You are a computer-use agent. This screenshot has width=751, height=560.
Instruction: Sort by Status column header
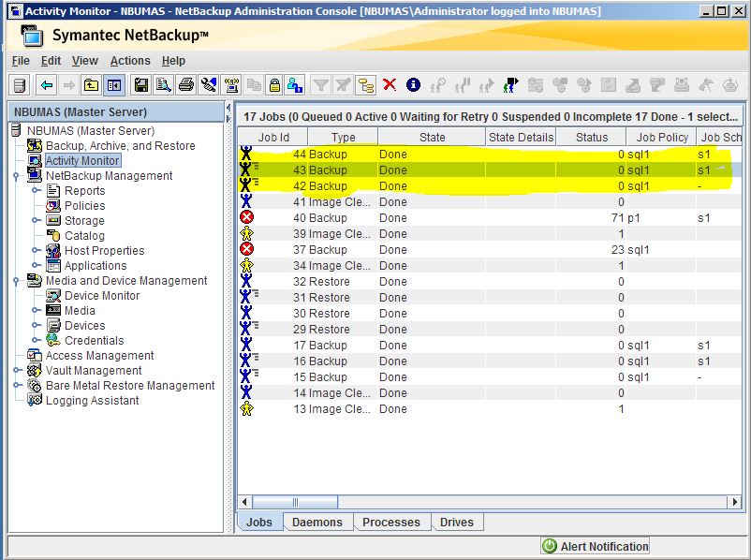pyautogui.click(x=592, y=138)
